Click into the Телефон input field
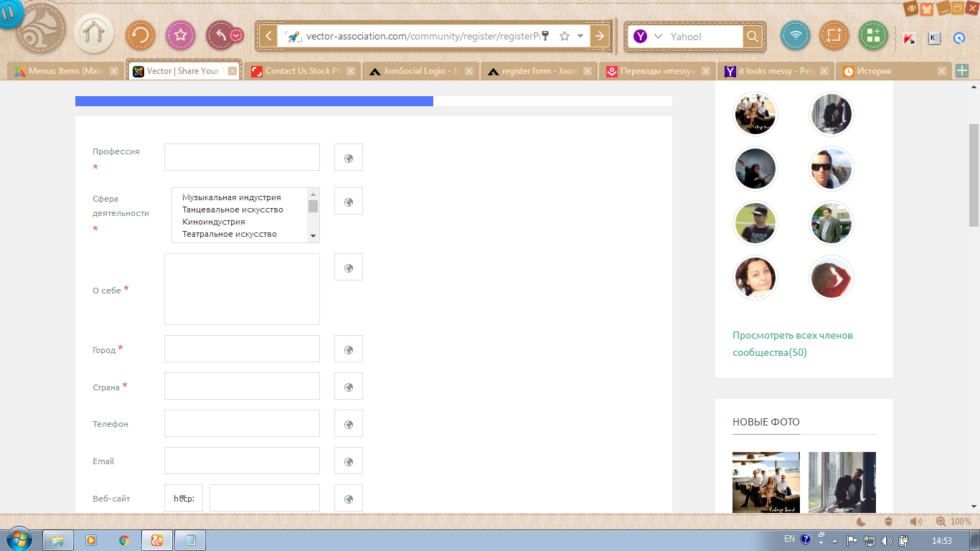This screenshot has width=980, height=551. pyautogui.click(x=242, y=423)
